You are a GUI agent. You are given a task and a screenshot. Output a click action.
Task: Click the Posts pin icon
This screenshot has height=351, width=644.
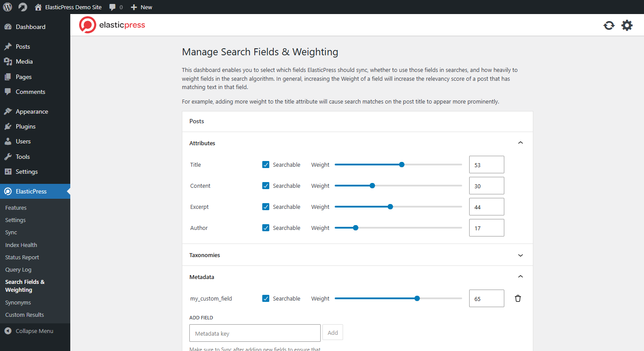(x=8, y=47)
